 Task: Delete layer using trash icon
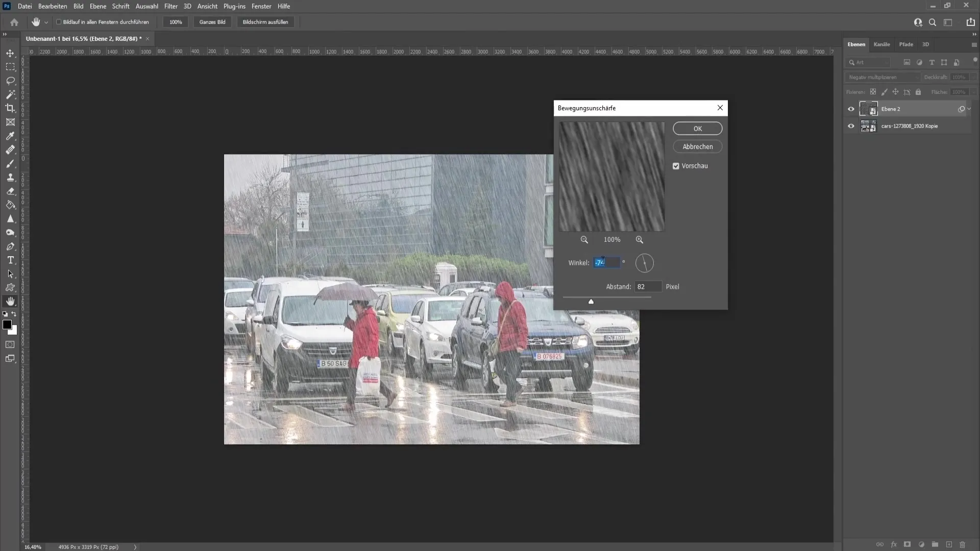pos(963,545)
